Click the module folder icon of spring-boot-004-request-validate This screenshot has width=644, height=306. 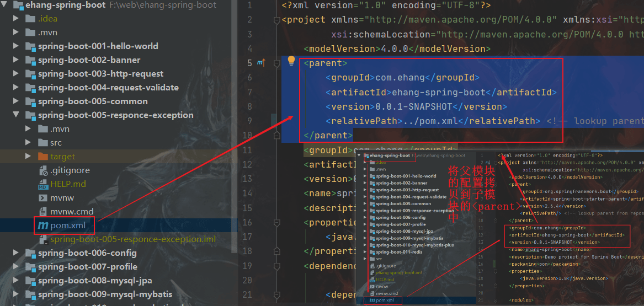click(x=30, y=87)
